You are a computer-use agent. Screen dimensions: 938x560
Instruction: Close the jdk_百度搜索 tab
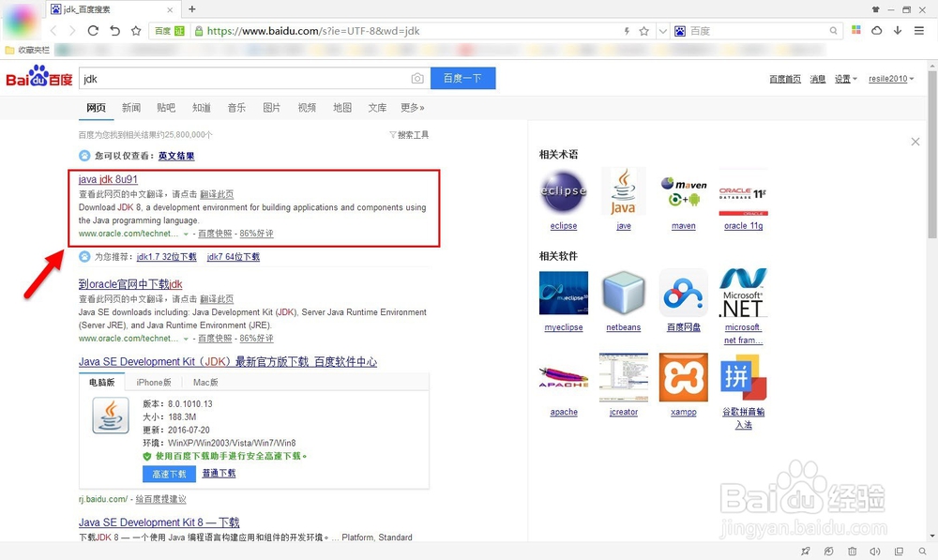click(170, 9)
